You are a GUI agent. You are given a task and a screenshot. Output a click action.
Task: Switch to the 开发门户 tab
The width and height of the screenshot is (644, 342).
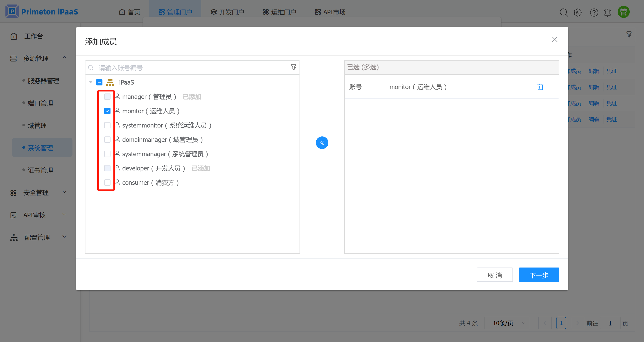coord(227,12)
